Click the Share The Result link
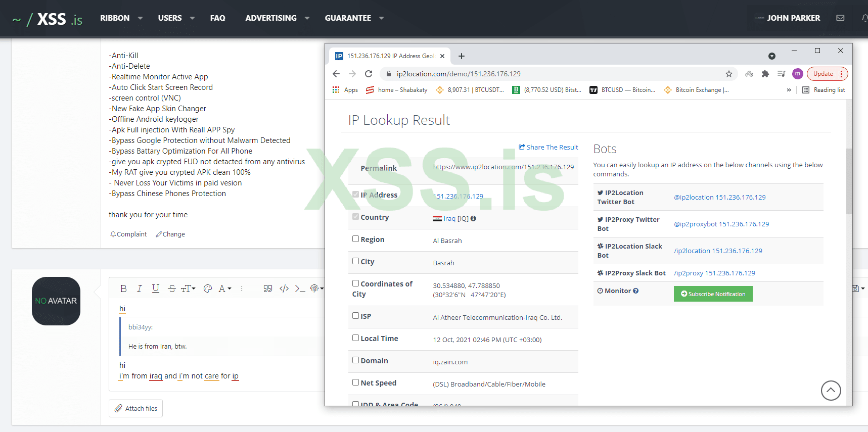 [549, 148]
